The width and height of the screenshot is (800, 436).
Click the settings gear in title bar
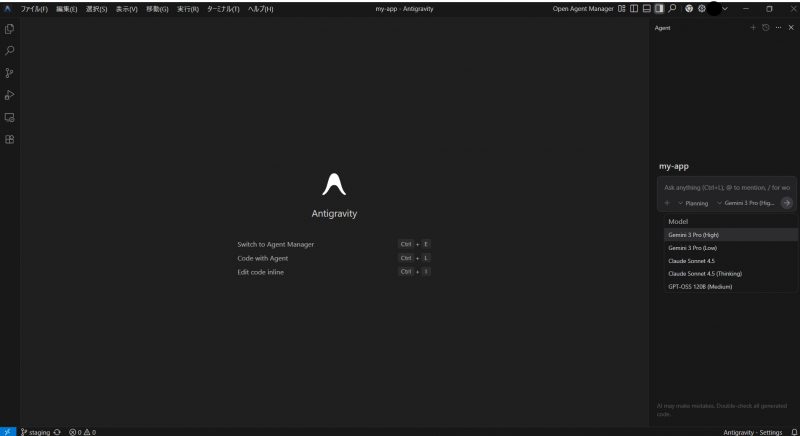pos(702,9)
